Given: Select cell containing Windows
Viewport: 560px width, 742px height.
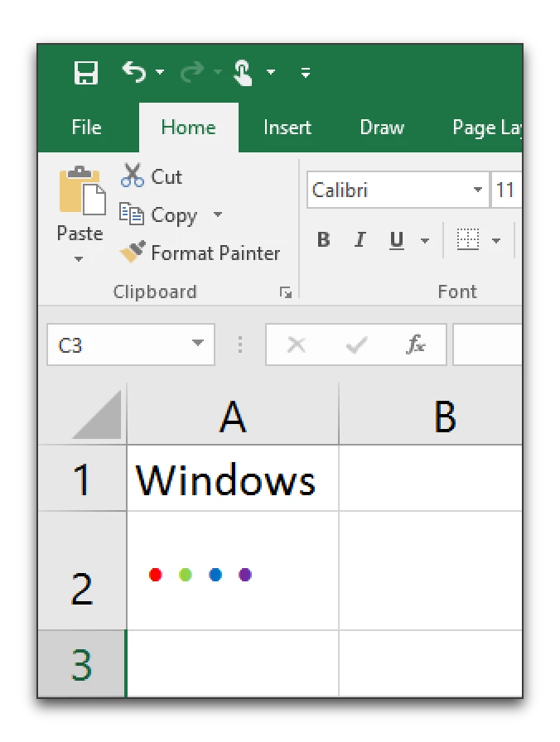Looking at the screenshot, I should [x=233, y=478].
